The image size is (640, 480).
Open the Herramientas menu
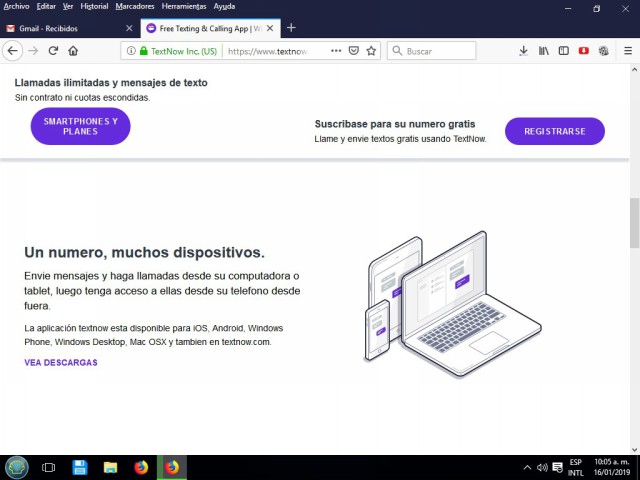pyautogui.click(x=184, y=7)
